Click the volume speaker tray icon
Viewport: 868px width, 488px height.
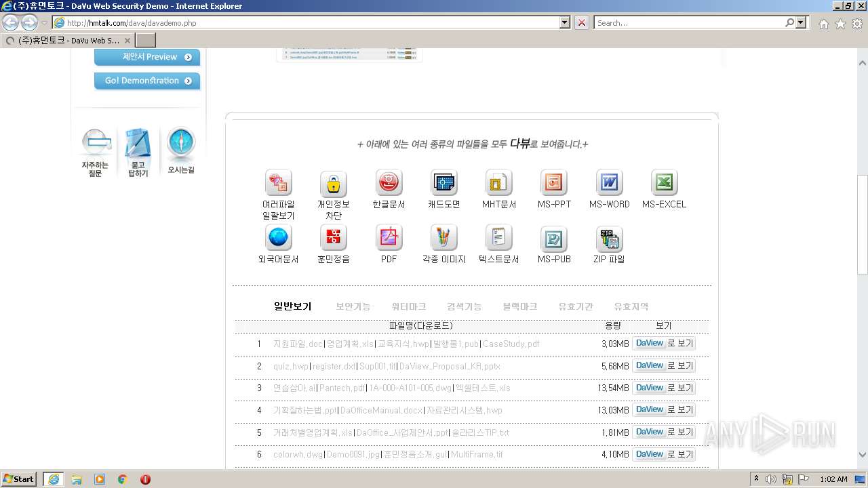[771, 479]
